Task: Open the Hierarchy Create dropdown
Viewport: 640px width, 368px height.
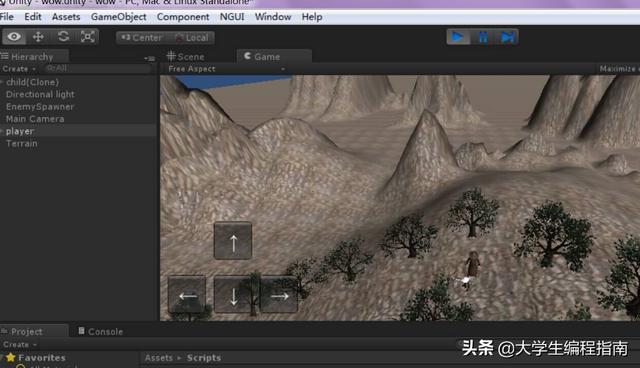Action: point(19,69)
